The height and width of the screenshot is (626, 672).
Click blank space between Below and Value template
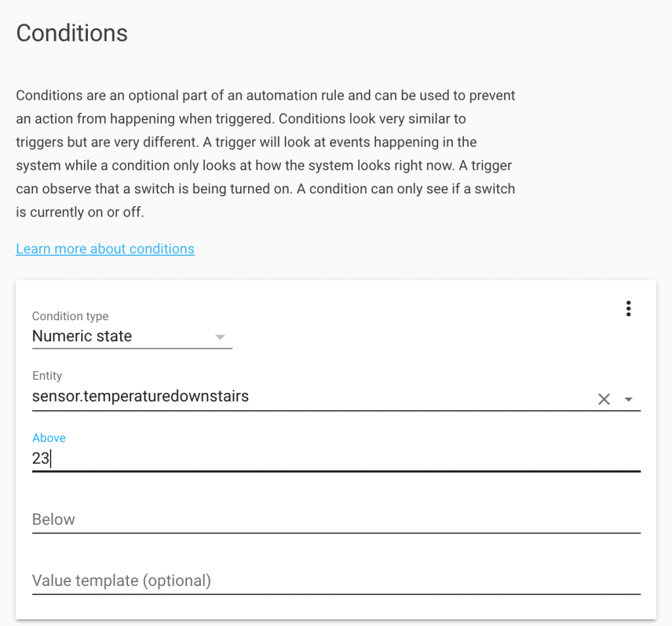point(336,551)
